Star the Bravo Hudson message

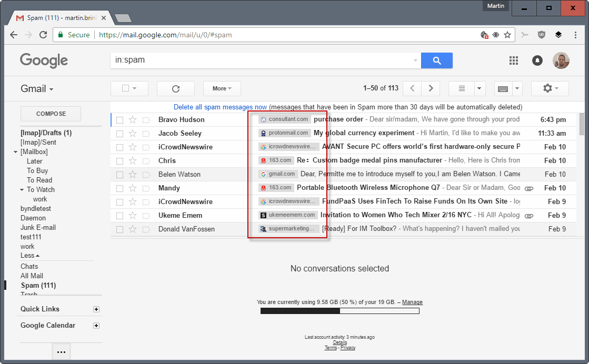point(133,120)
